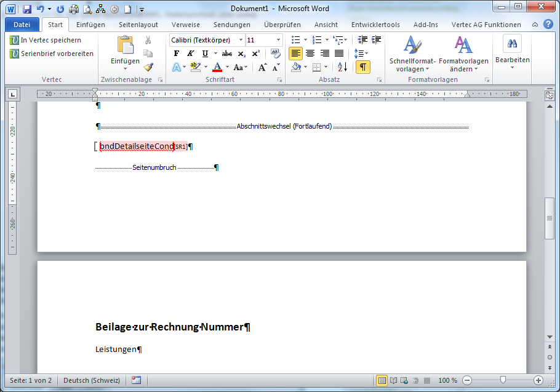Click the Format Painter brush icon

tap(148, 67)
